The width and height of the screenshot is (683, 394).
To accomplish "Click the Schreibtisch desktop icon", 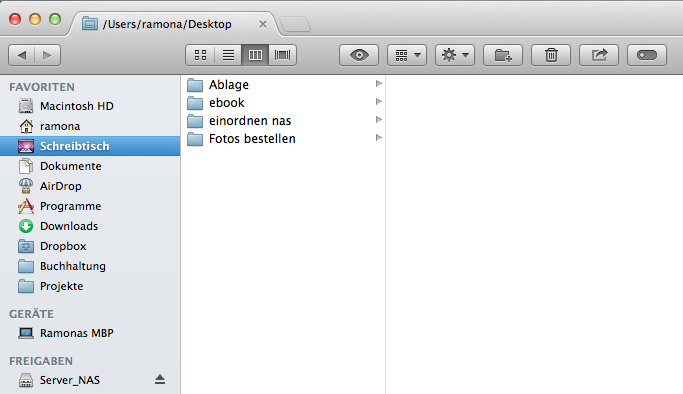I will click(x=26, y=146).
